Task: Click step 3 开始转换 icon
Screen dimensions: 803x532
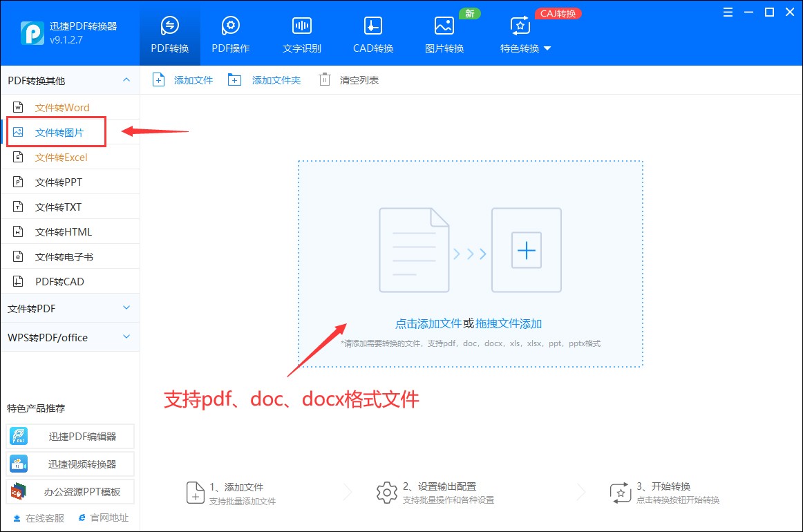Action: [x=620, y=493]
